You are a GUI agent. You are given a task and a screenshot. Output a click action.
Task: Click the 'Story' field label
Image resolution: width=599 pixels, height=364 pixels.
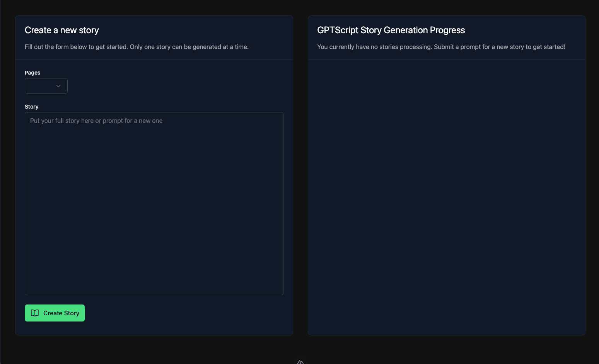coord(32,107)
